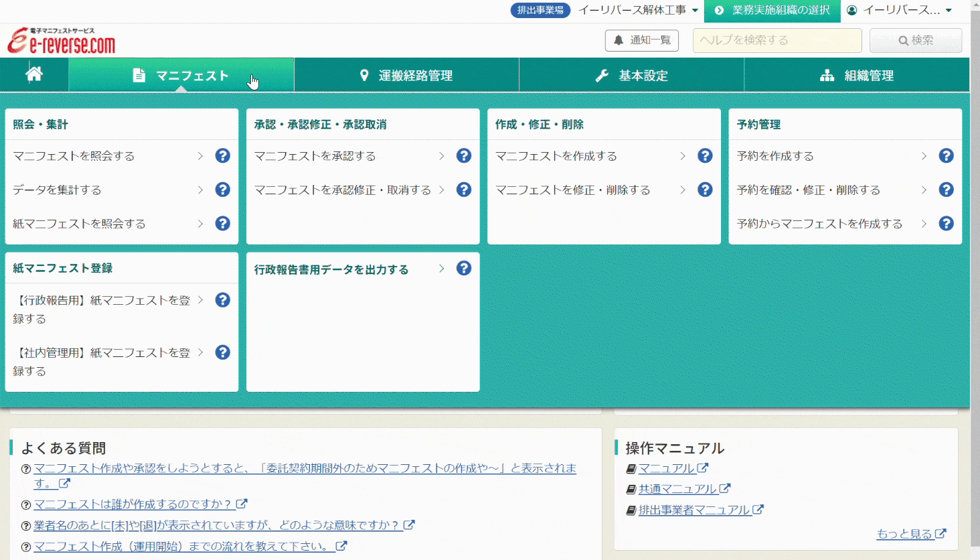This screenshot has width=980, height=560.
Task: Open help for マニフェストを照会する
Action: (223, 156)
